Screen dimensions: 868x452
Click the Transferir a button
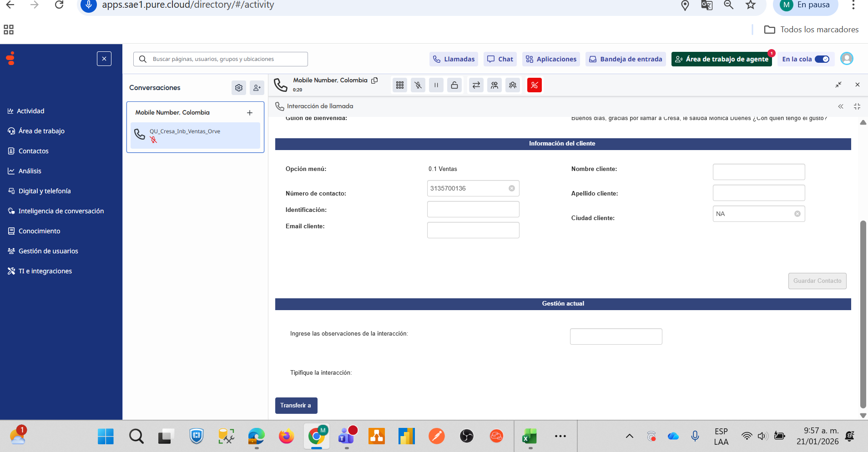point(296,406)
